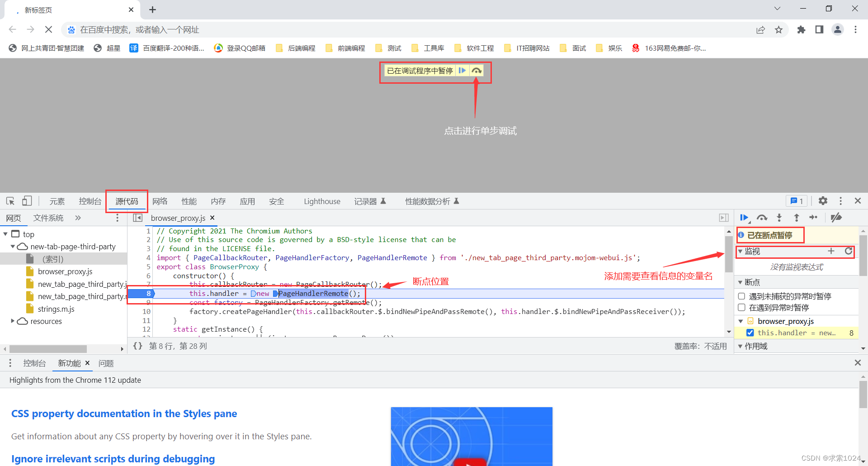
Task: Pretty-print the source with the braces icon
Action: tap(137, 346)
